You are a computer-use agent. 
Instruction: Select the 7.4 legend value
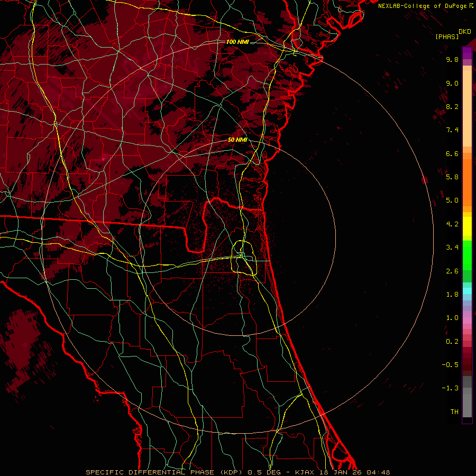(x=452, y=130)
